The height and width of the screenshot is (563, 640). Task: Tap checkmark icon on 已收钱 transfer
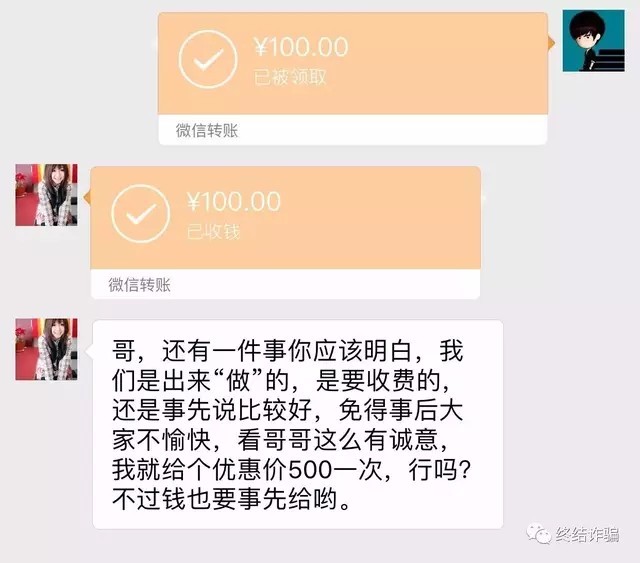pos(141,214)
